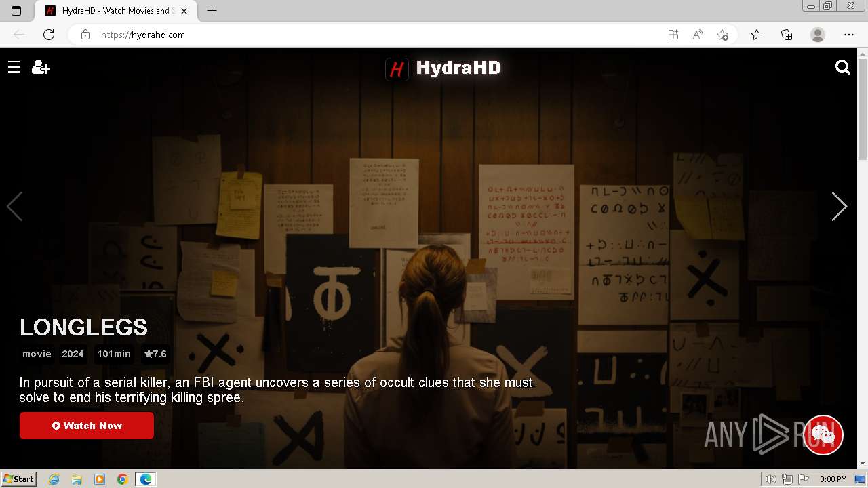Open the Windows Start menu
Screen dimensions: 868x488
[18, 479]
